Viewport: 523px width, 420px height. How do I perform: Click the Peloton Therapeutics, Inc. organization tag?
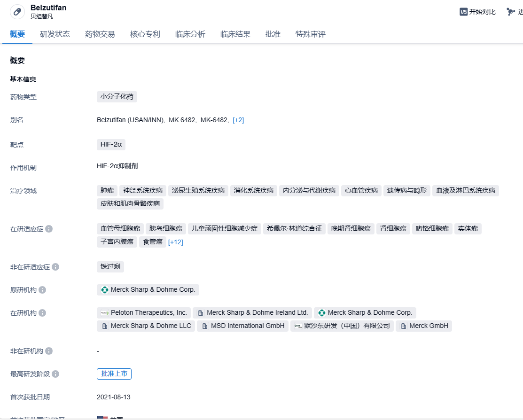143,312
